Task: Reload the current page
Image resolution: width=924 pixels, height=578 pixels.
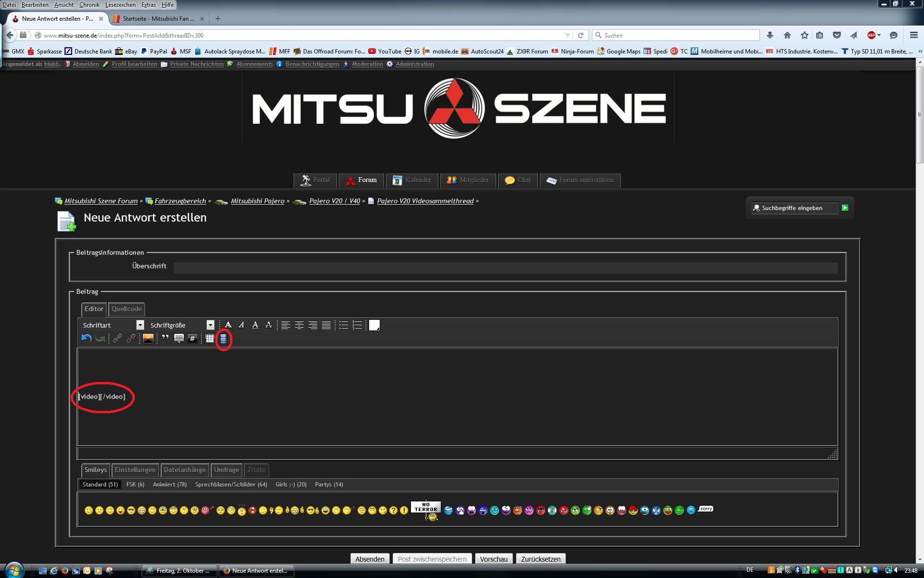Action: [580, 35]
